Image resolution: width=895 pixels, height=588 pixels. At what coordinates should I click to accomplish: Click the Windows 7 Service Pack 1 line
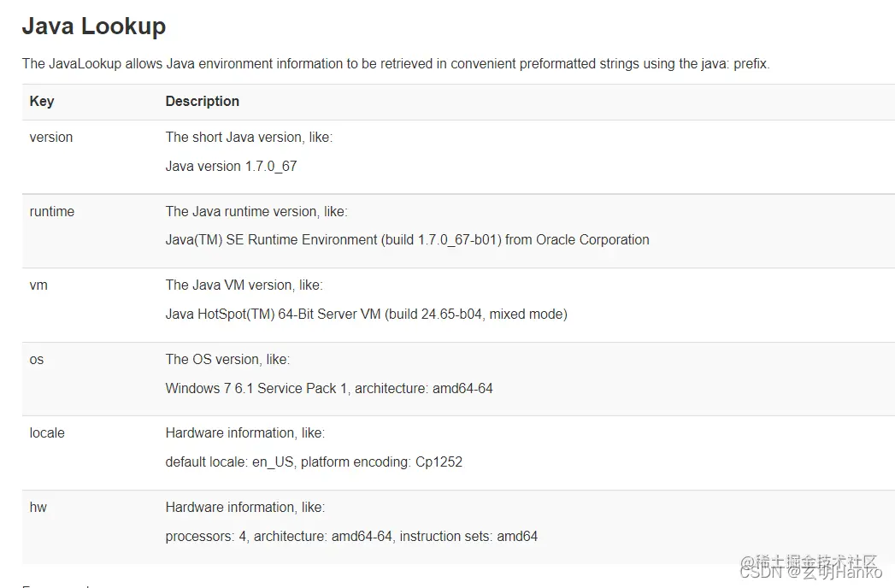(x=329, y=388)
